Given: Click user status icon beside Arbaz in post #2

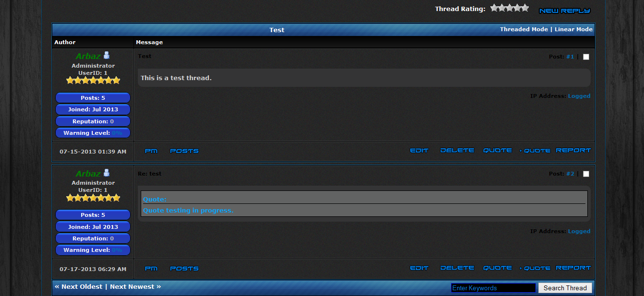Looking at the screenshot, I should [107, 173].
